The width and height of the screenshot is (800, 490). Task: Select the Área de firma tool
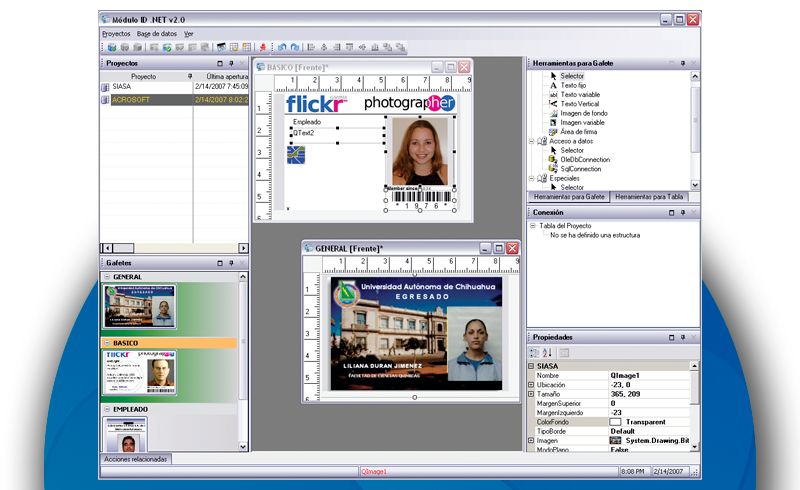(x=579, y=132)
